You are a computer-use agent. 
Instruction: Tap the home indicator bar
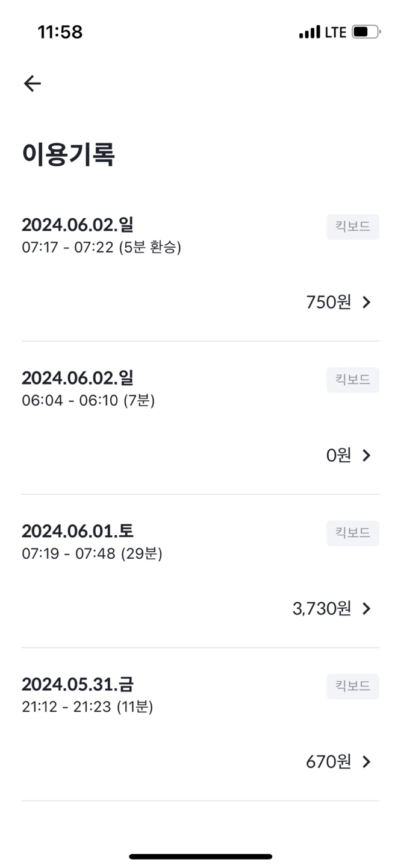(200, 857)
